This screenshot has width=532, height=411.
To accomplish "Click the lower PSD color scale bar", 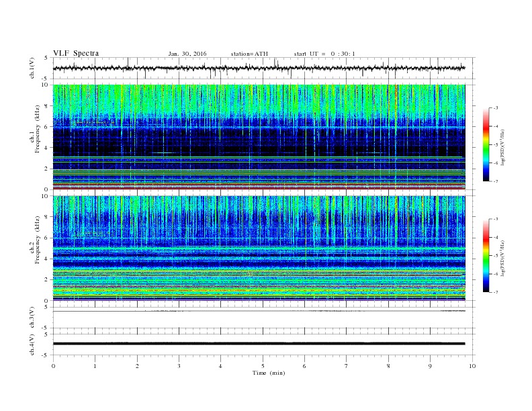I will coord(486,255).
